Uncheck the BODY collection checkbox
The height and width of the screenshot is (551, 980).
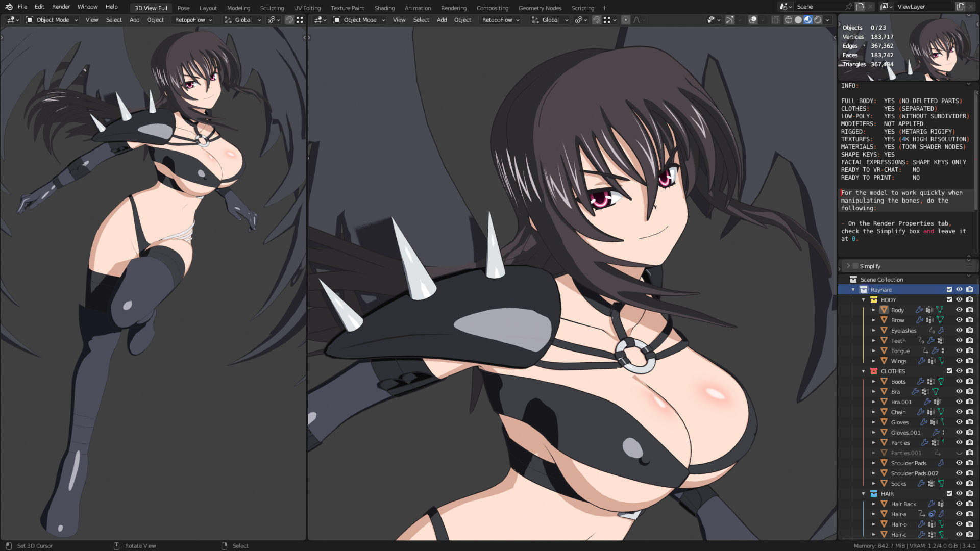[x=949, y=299]
